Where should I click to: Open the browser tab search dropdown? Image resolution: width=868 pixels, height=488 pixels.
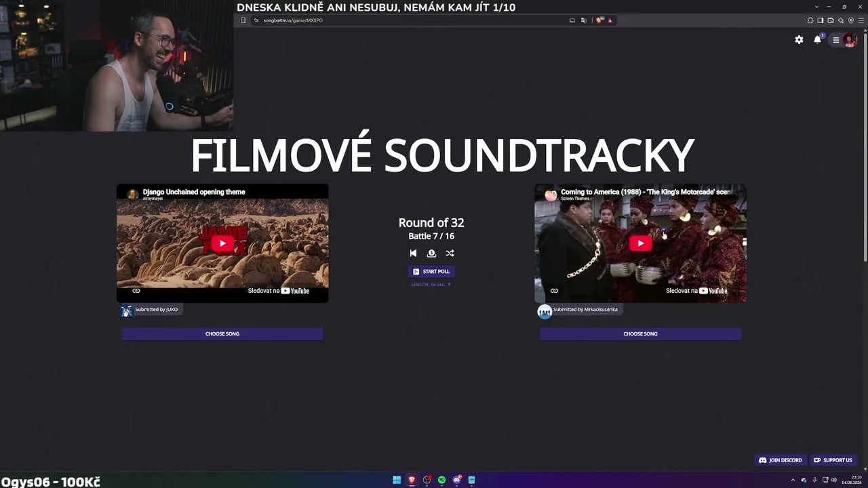pyautogui.click(x=816, y=7)
